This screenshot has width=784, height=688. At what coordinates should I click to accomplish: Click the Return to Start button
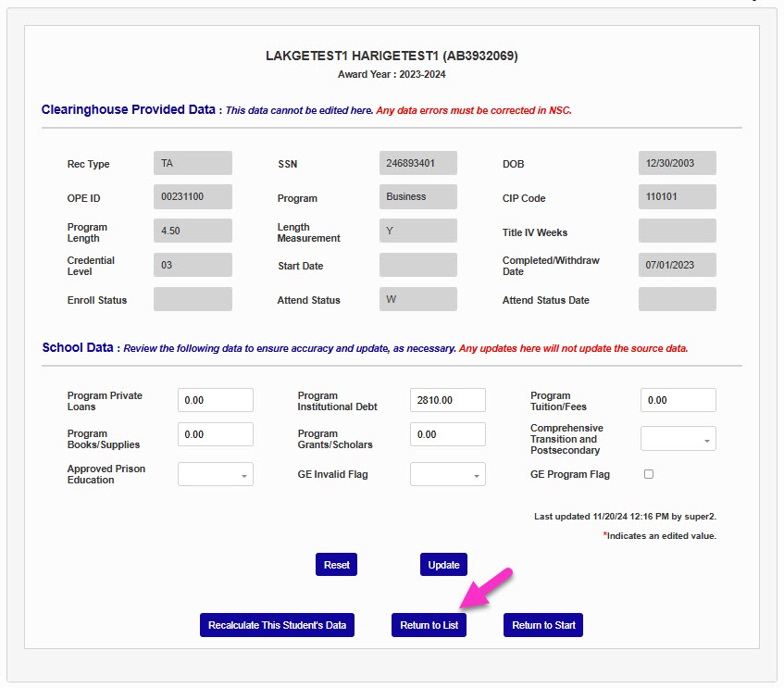tap(543, 625)
